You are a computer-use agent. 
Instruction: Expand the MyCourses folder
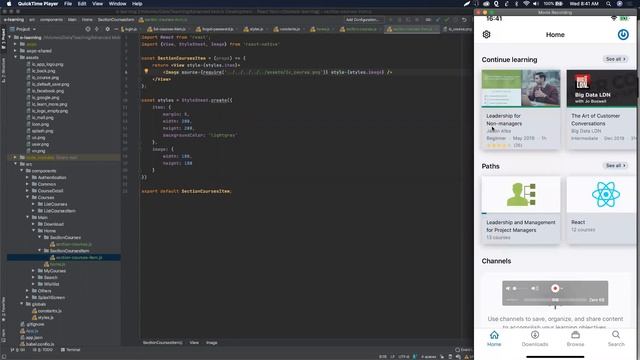[33, 271]
